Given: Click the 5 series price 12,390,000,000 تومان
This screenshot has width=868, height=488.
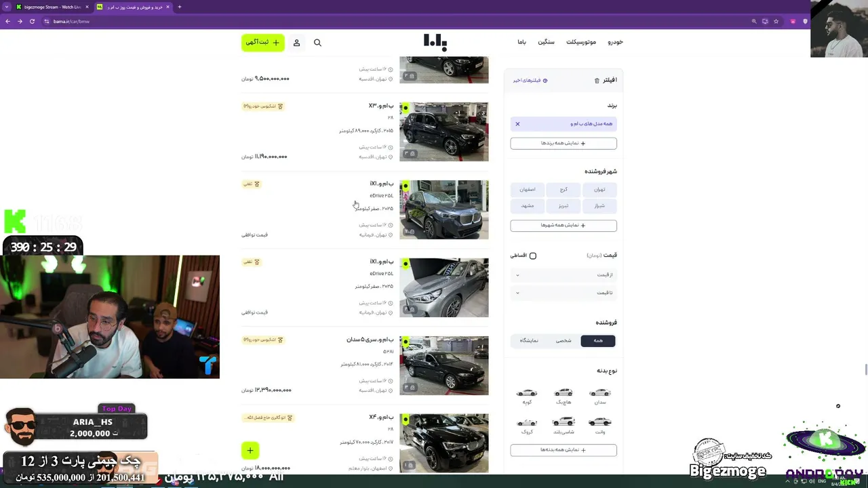Looking at the screenshot, I should tap(267, 390).
